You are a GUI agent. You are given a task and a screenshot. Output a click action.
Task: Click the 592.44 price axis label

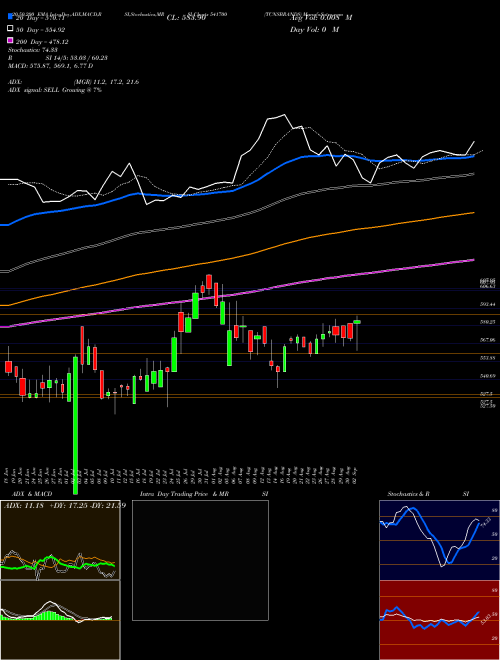click(488, 303)
